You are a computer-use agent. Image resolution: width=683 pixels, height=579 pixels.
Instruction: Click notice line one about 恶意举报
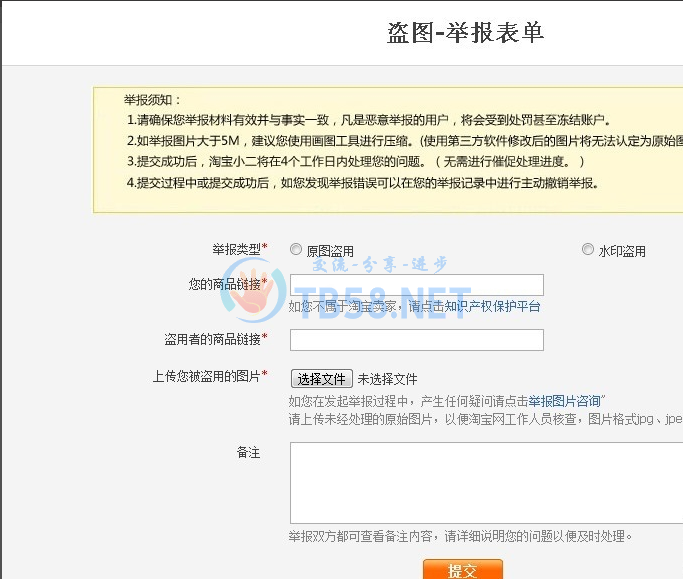click(x=367, y=120)
